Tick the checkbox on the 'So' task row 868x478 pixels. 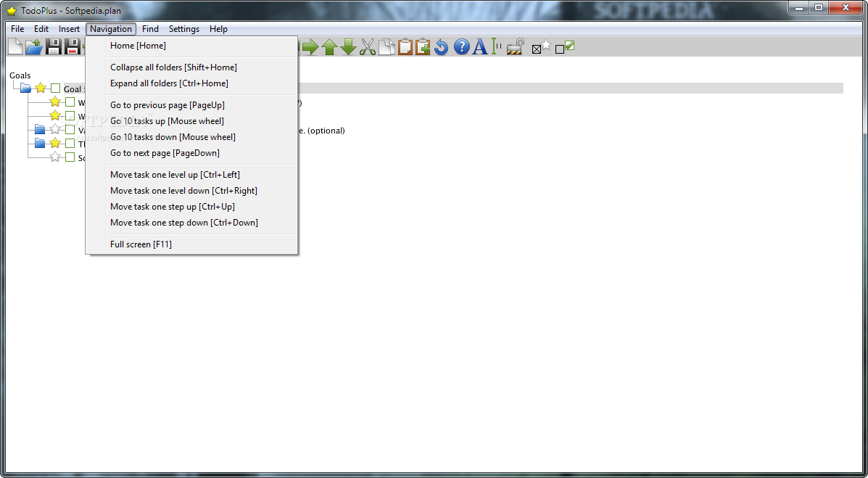coord(70,157)
